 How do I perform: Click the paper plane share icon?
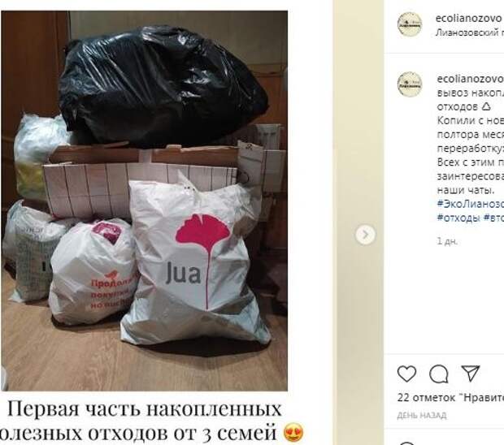pyautogui.click(x=470, y=374)
